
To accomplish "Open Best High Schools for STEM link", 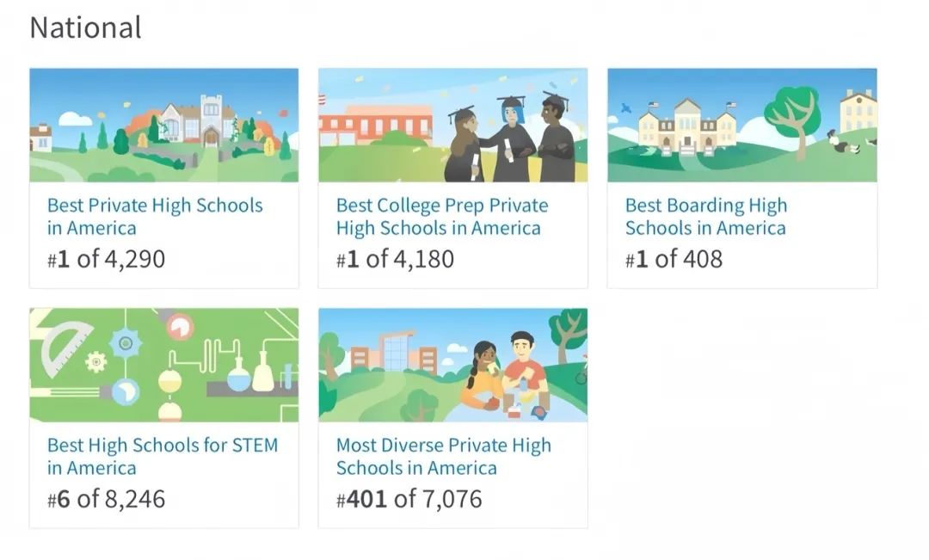I will 163,456.
